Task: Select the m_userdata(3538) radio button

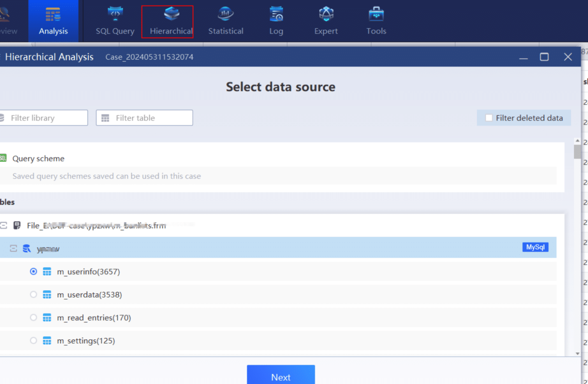Action: tap(34, 295)
